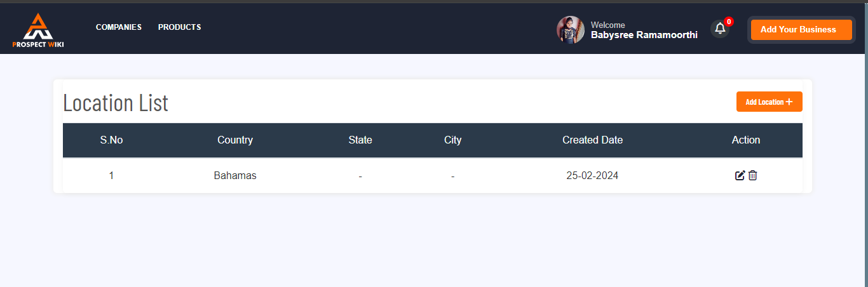868x287 pixels.
Task: Click the user profile avatar picture
Action: point(571,30)
